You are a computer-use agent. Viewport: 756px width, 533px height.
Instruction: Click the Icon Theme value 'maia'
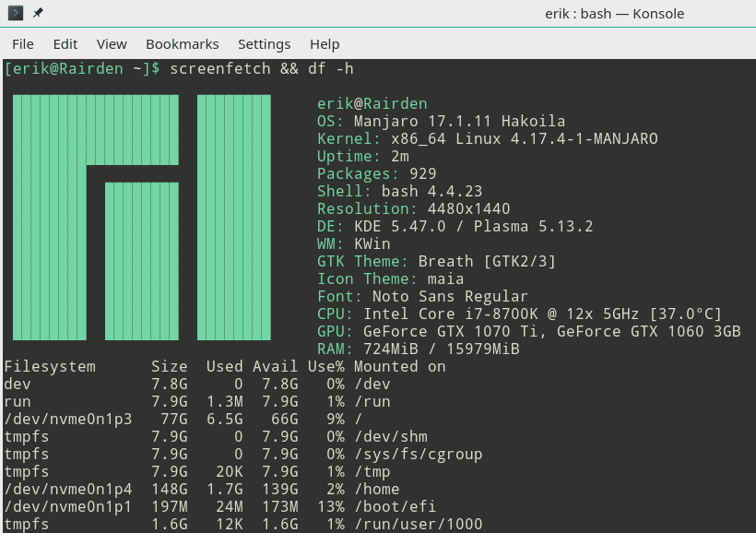pos(446,278)
